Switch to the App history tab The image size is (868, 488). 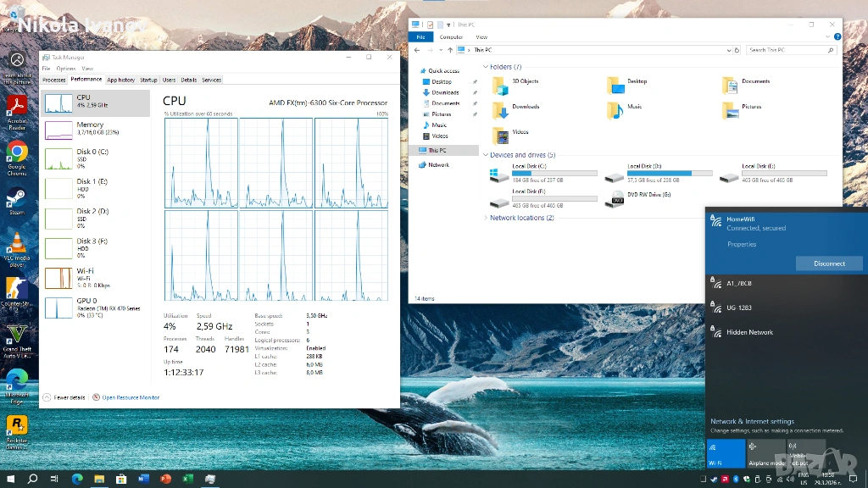[120, 80]
